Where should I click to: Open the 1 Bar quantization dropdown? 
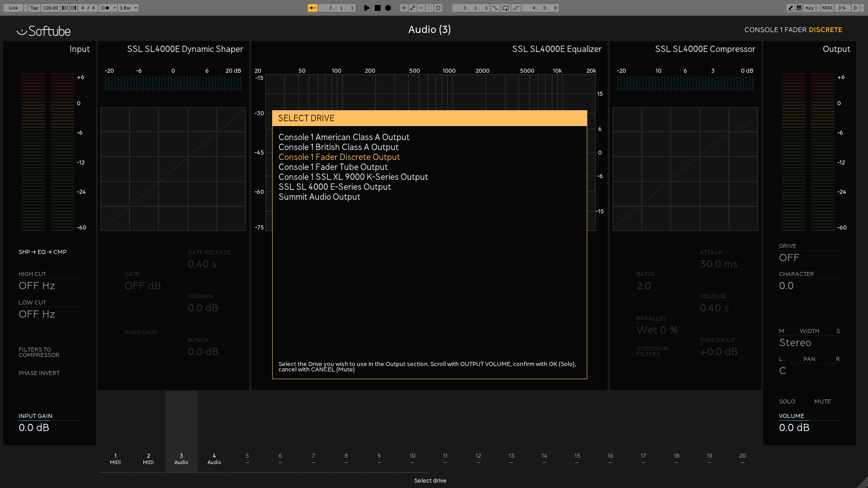click(128, 8)
